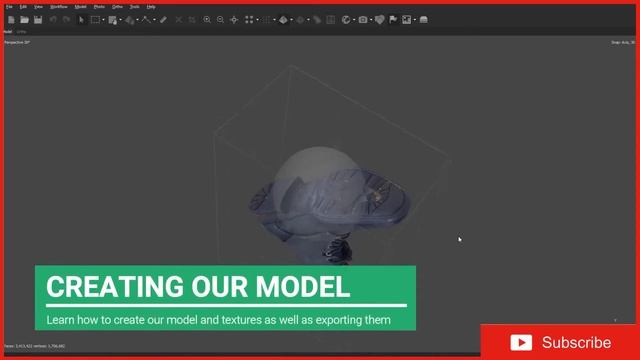Reset the view with the crosshair icon

(234, 20)
